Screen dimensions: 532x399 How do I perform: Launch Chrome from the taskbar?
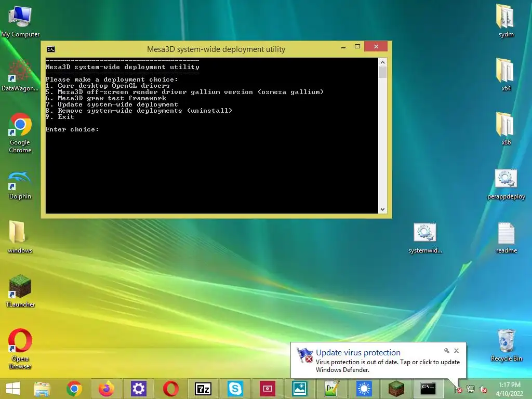[x=74, y=389]
